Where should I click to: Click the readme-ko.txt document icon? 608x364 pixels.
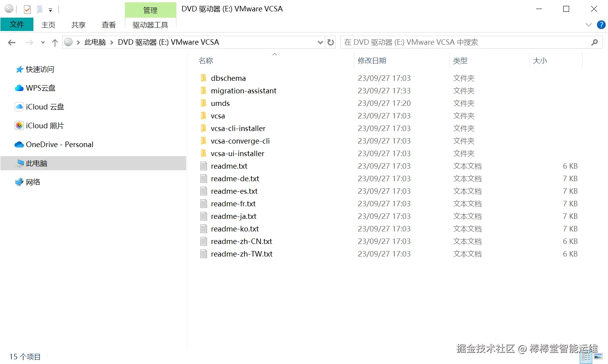[x=203, y=229]
